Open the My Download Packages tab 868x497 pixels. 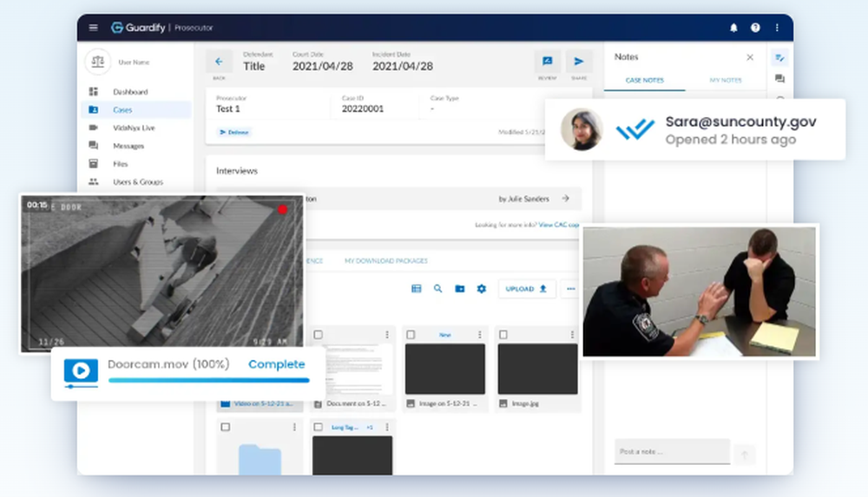click(386, 261)
